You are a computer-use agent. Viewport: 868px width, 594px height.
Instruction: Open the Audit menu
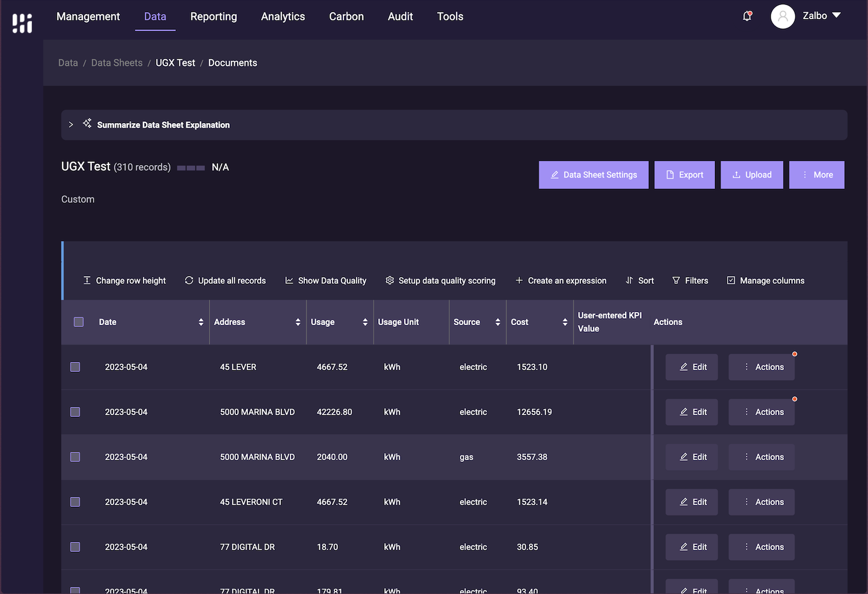tap(400, 16)
